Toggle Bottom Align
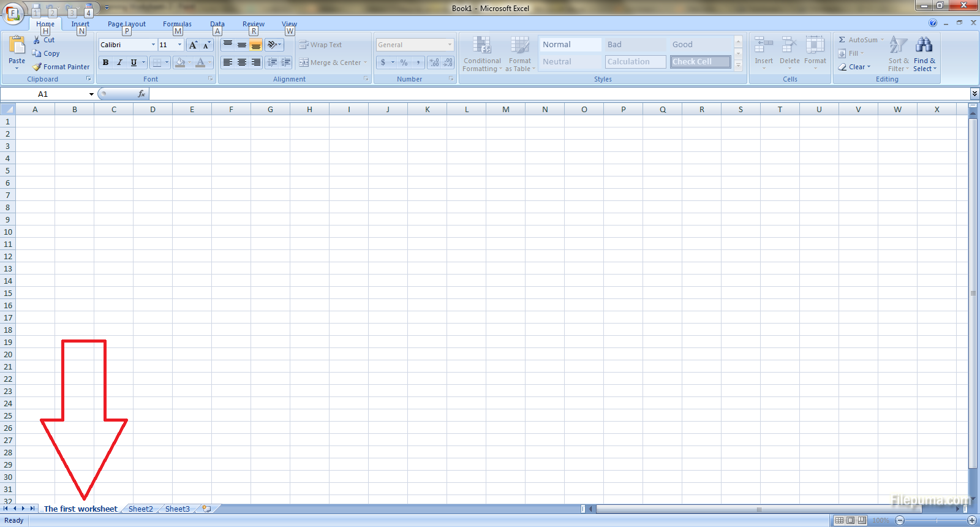The width and height of the screenshot is (980, 527). click(x=256, y=45)
